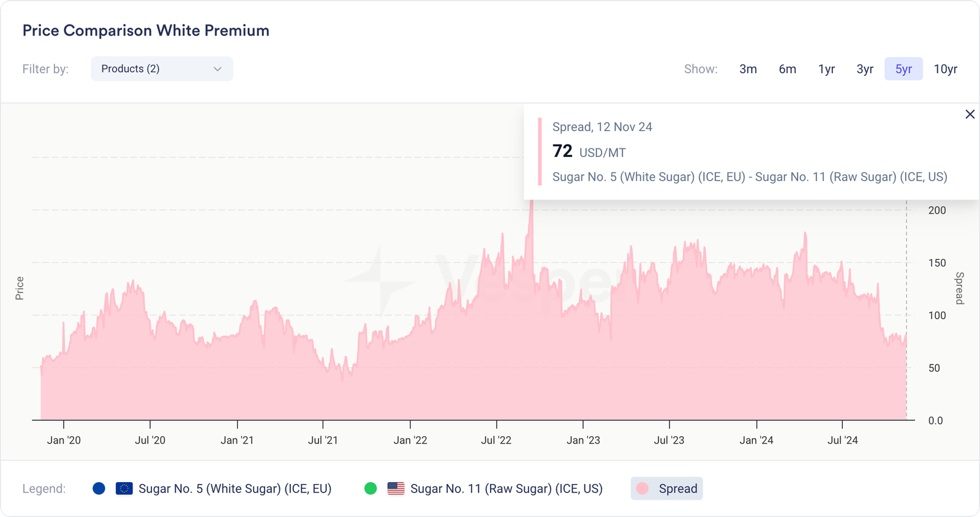Switch chart to 10yr range

(x=945, y=69)
